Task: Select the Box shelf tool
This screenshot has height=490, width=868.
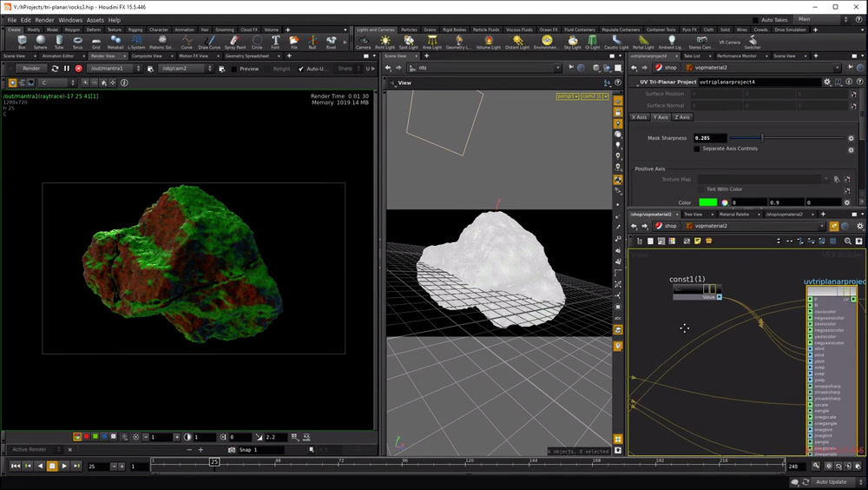Action: 23,42
